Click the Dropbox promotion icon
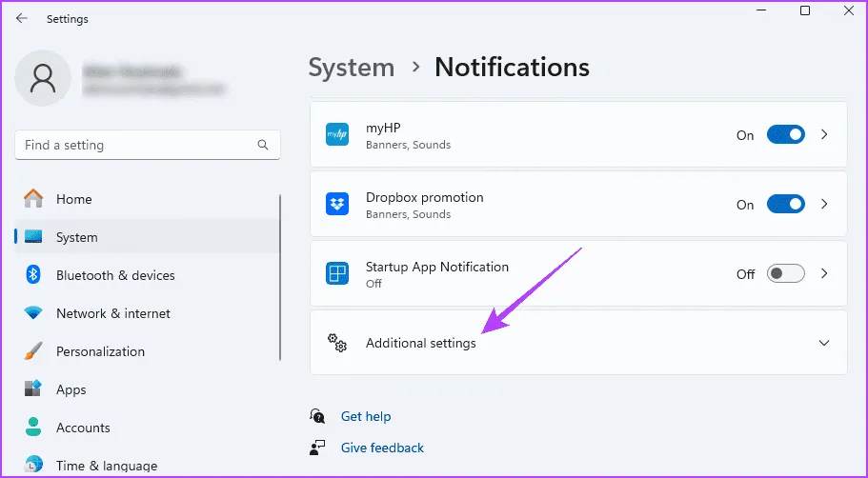This screenshot has width=868, height=478. [337, 205]
